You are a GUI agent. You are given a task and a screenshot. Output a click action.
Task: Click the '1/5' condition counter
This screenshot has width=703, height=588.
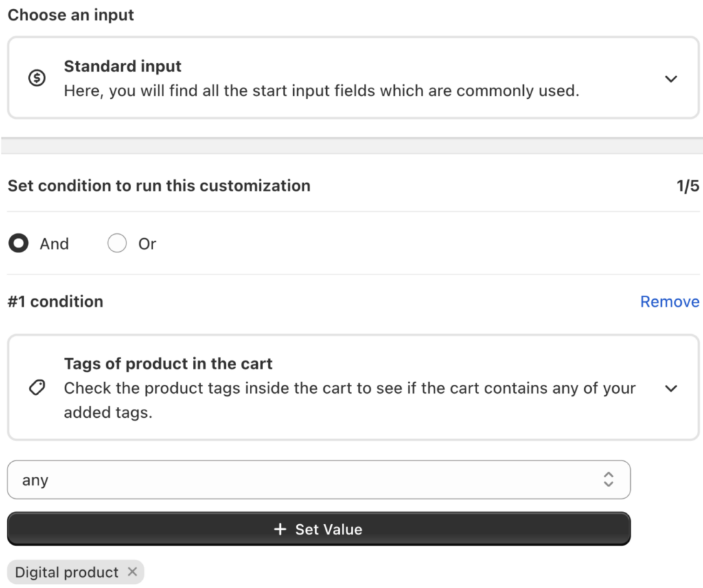688,185
